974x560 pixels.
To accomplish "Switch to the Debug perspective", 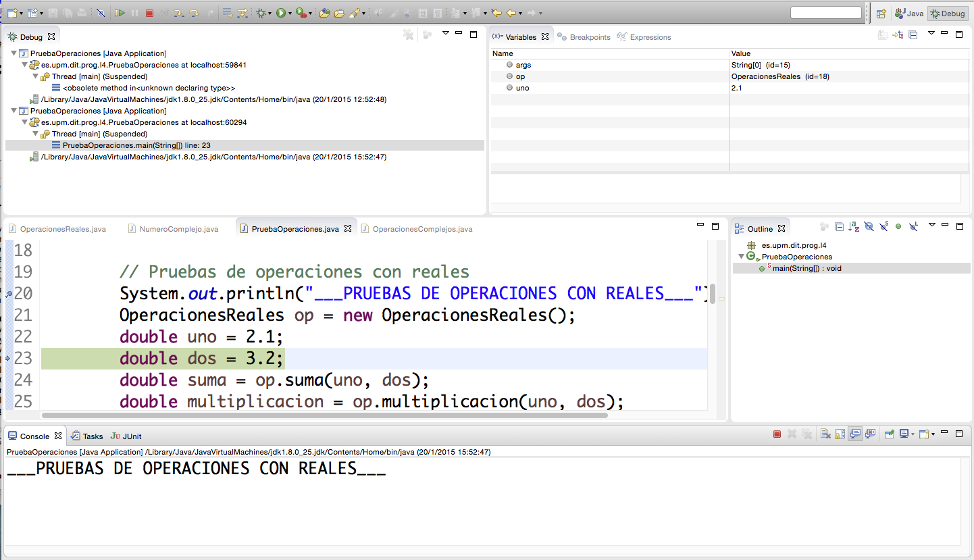I will pyautogui.click(x=948, y=14).
